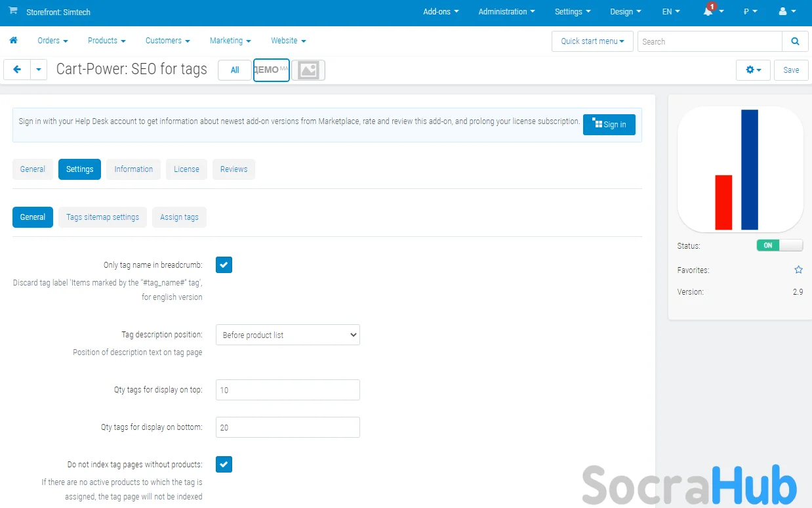The height and width of the screenshot is (508, 812).
Task: Toggle Do not index tag pages checkbox
Action: (224, 464)
